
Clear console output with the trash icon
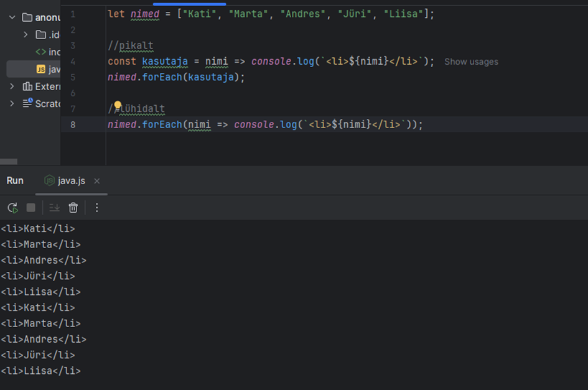[x=73, y=208]
